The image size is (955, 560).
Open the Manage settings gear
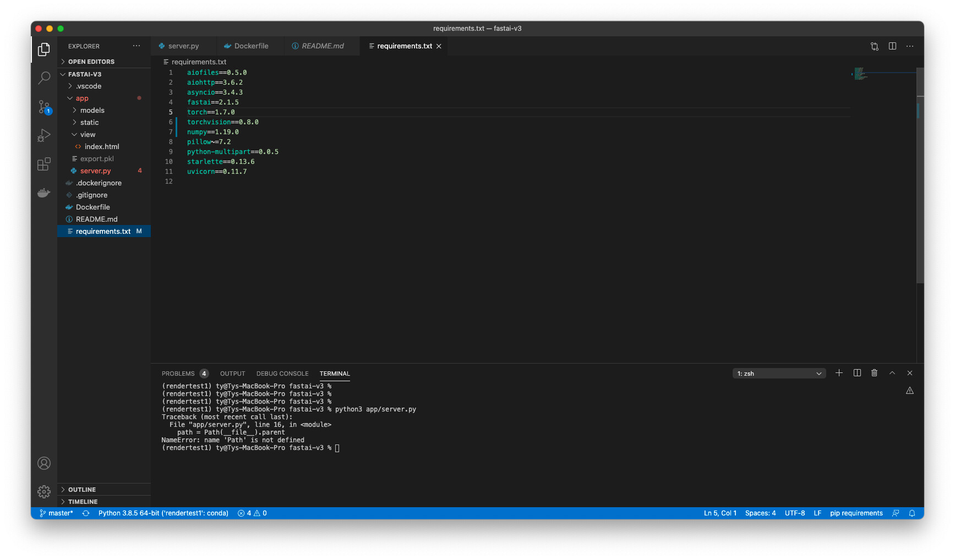[x=44, y=492]
